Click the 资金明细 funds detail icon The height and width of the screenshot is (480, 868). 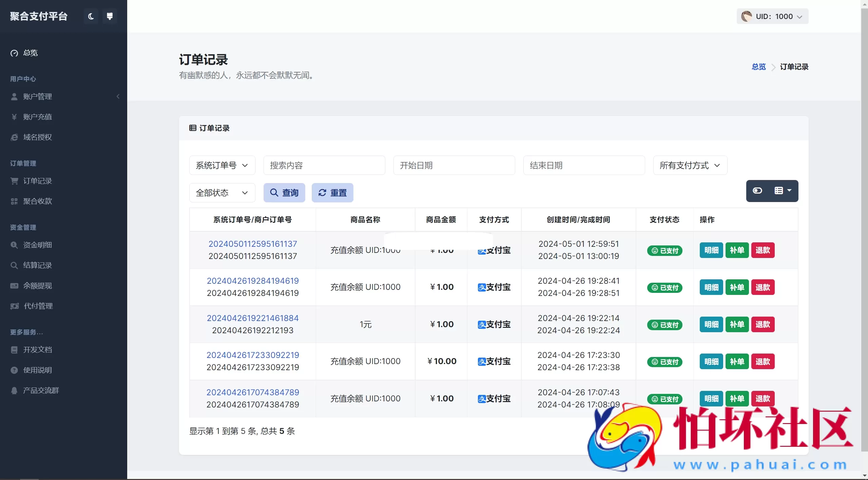14,245
